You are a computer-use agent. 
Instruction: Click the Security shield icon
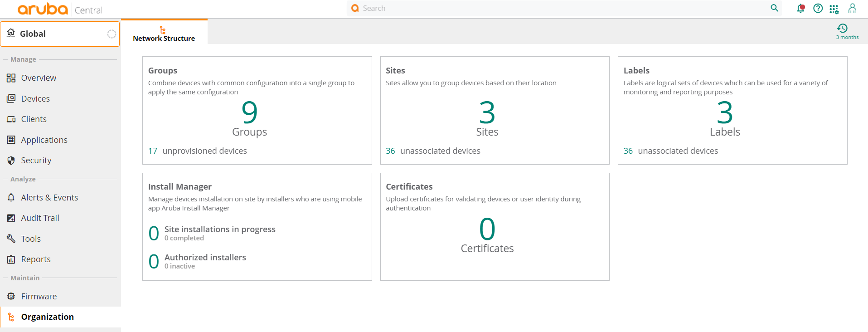pos(11,161)
